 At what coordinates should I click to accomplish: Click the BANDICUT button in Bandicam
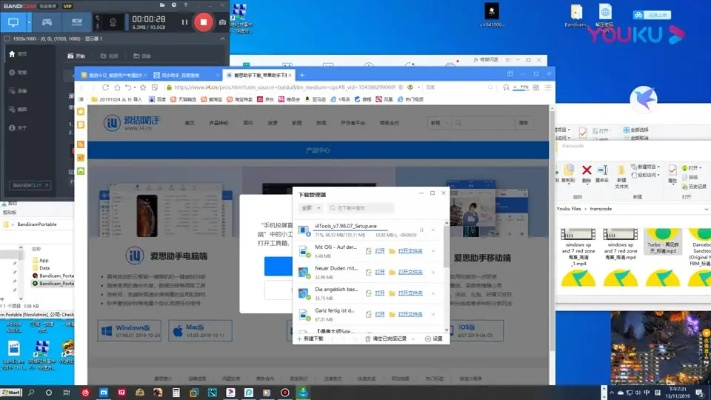30,185
